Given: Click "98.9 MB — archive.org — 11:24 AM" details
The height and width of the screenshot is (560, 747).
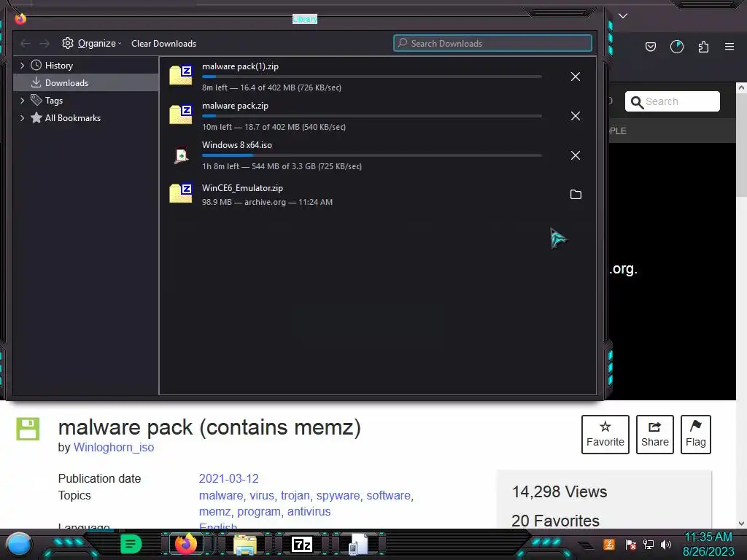Looking at the screenshot, I should pyautogui.click(x=267, y=202).
